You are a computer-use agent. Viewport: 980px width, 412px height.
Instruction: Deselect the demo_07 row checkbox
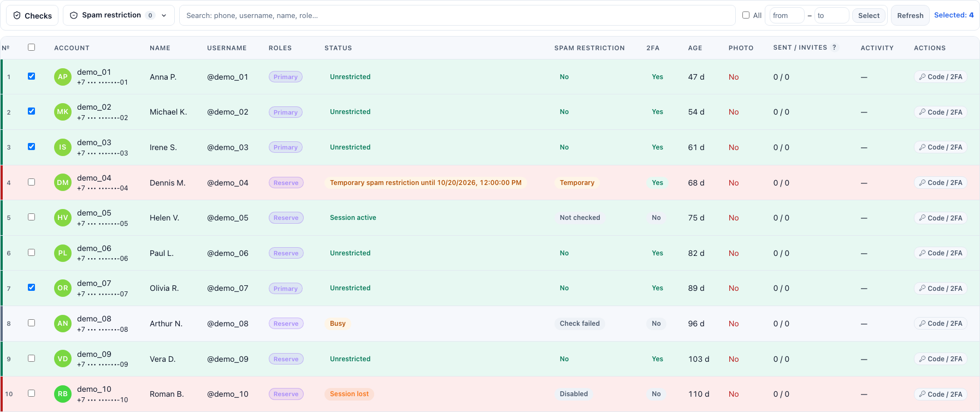tap(31, 288)
